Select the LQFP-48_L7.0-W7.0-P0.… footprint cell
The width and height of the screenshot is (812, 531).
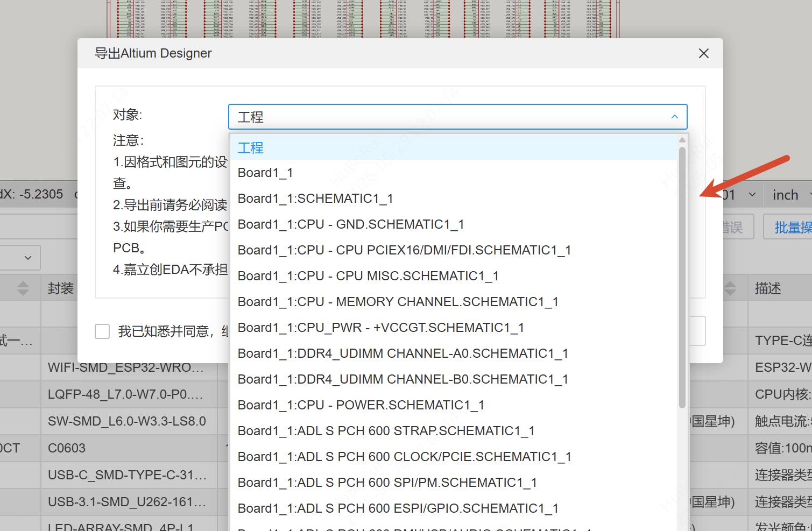pyautogui.click(x=129, y=394)
